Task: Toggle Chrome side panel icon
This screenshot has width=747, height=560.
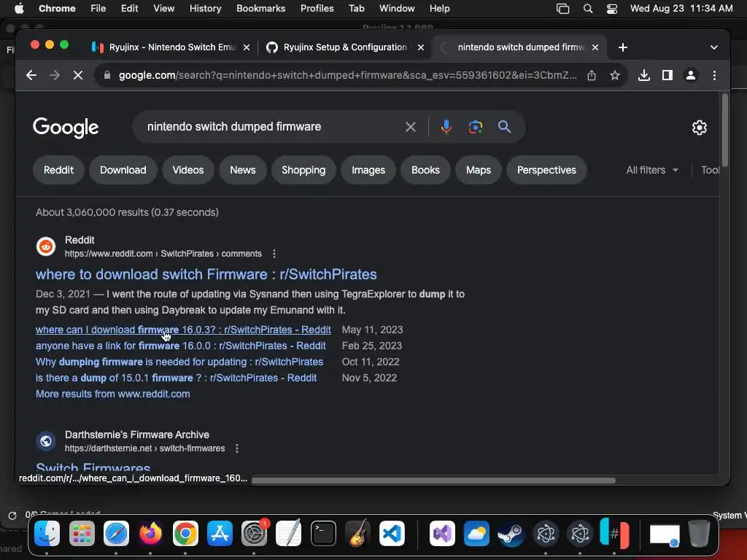Action: (x=667, y=75)
